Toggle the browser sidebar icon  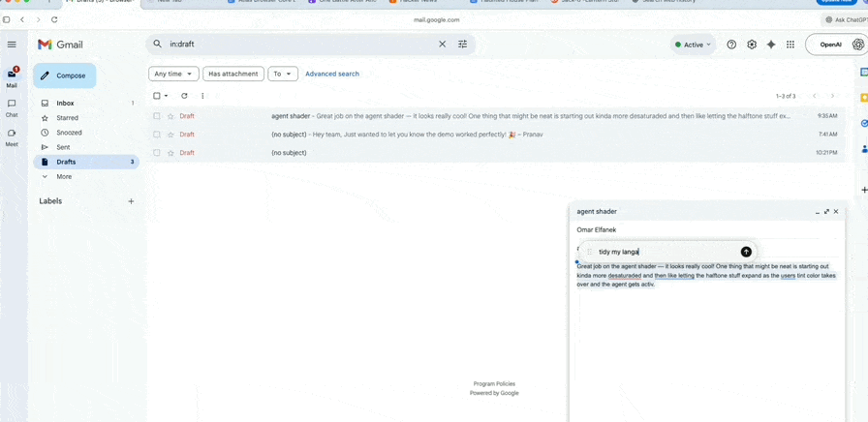pos(6,20)
